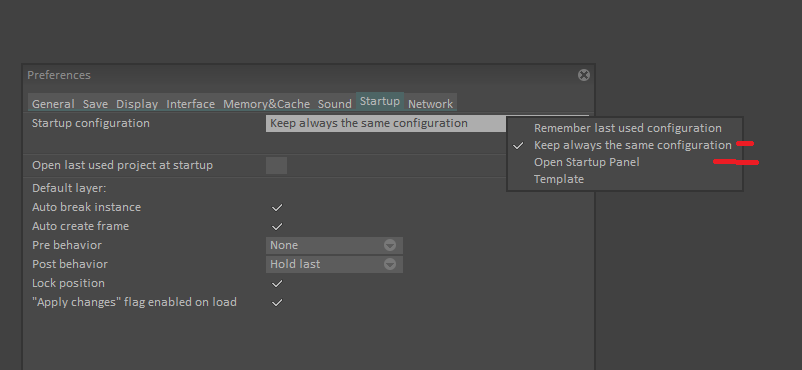
Task: Toggle Apply changes flag enabled on load
Action: coord(277,302)
